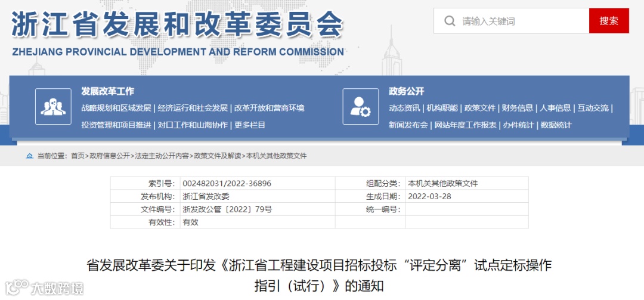The height and width of the screenshot is (300, 644).
Task: Click the notice title about “评定分离”
Action: [319, 275]
